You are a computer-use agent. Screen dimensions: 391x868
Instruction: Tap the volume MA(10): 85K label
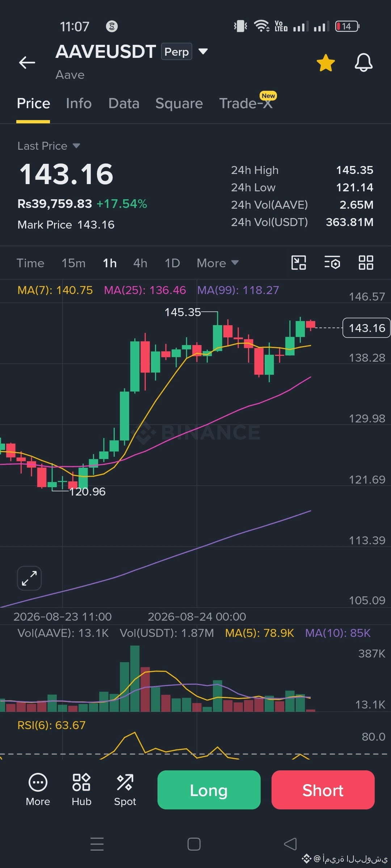click(x=338, y=633)
